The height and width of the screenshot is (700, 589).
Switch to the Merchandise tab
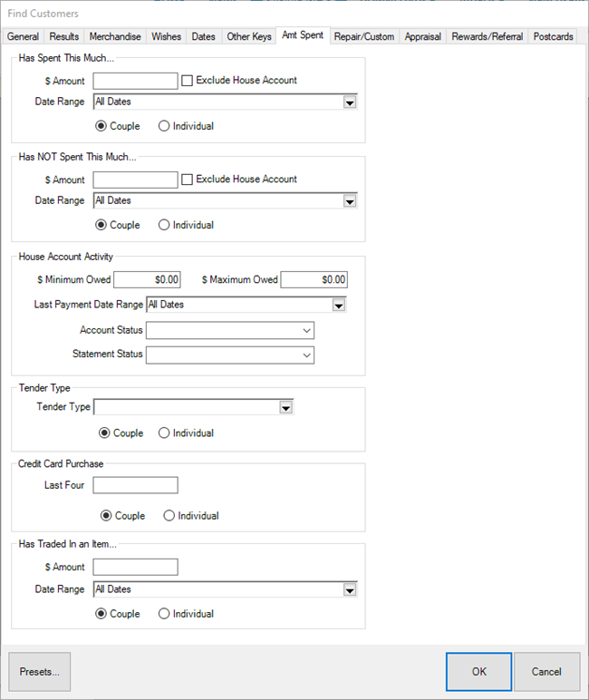(115, 36)
